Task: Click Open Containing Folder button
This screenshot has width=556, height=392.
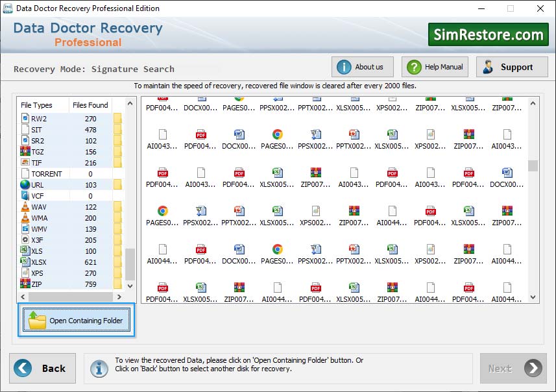Action: coord(77,320)
